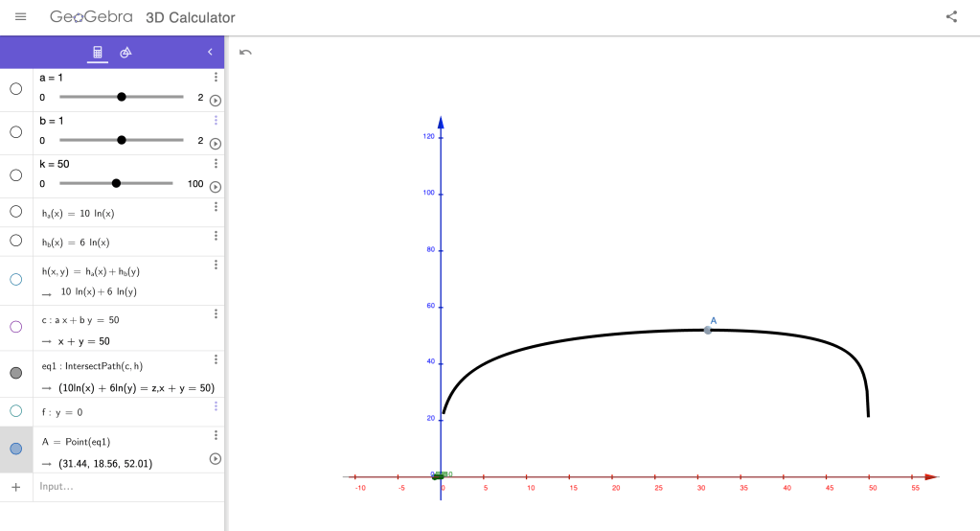This screenshot has width=980, height=531.
Task: Show the surface h(x, y)
Action: [15, 280]
